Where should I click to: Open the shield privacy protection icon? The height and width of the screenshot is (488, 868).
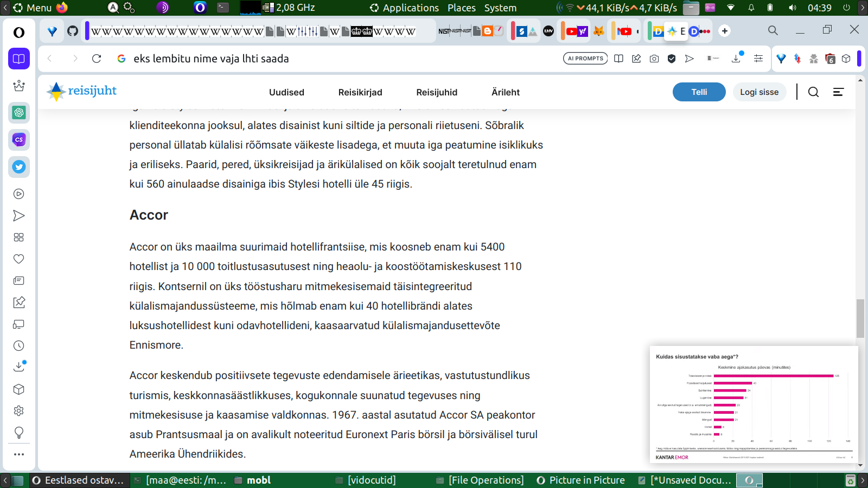[672, 59]
